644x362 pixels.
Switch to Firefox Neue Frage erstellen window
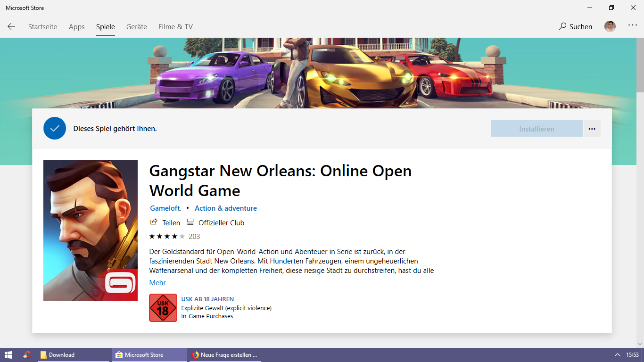click(x=225, y=355)
